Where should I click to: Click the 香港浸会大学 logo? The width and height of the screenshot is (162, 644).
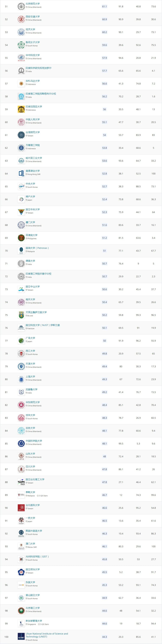(21, 173)
